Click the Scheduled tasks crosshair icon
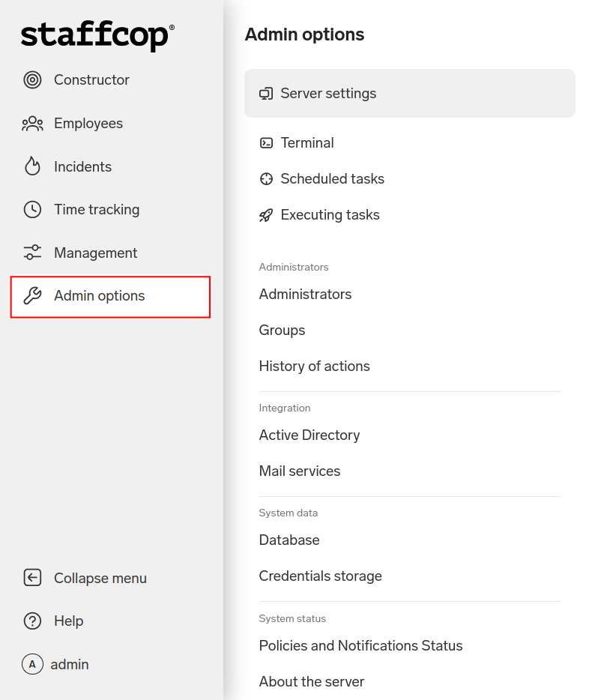This screenshot has width=589, height=700. [x=266, y=179]
